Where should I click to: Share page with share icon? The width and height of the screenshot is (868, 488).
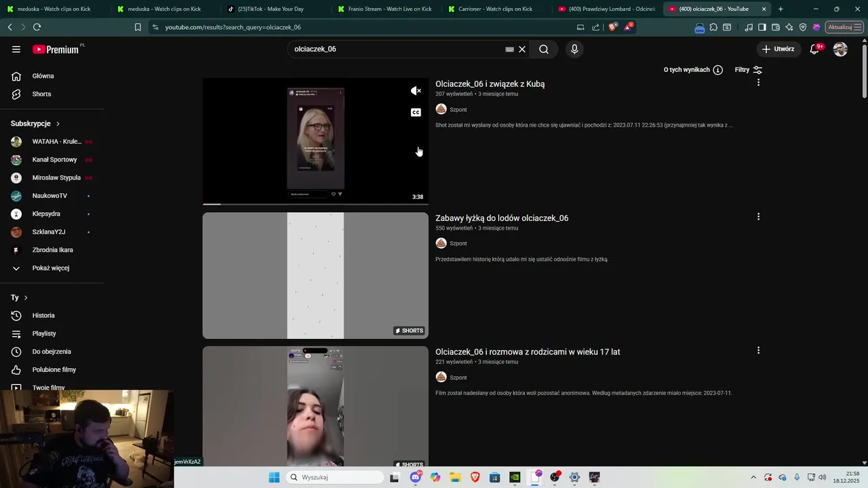595,27
